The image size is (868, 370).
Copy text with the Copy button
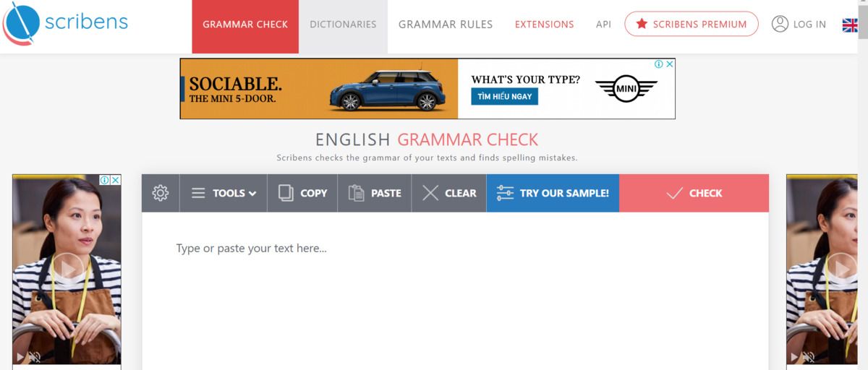pyautogui.click(x=302, y=193)
